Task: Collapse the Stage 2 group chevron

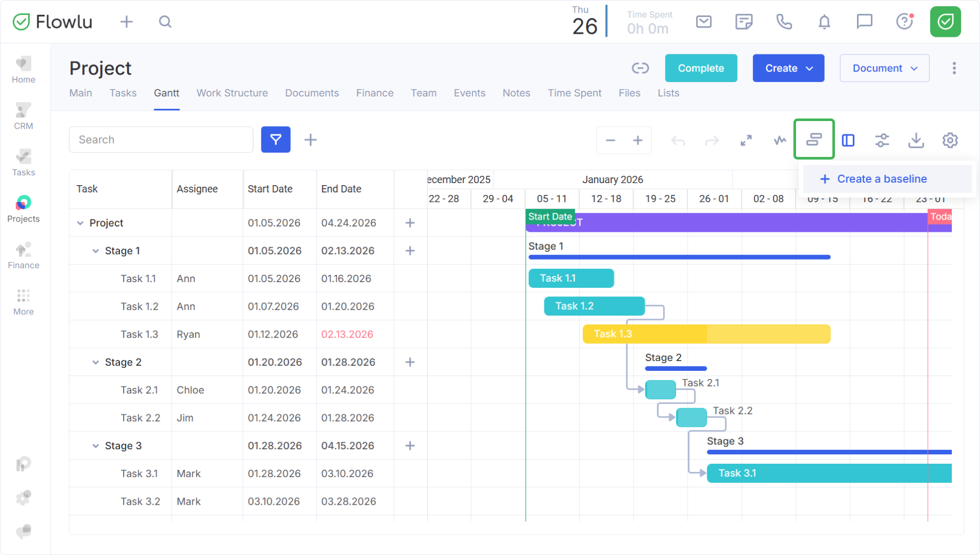Action: pyautogui.click(x=95, y=362)
